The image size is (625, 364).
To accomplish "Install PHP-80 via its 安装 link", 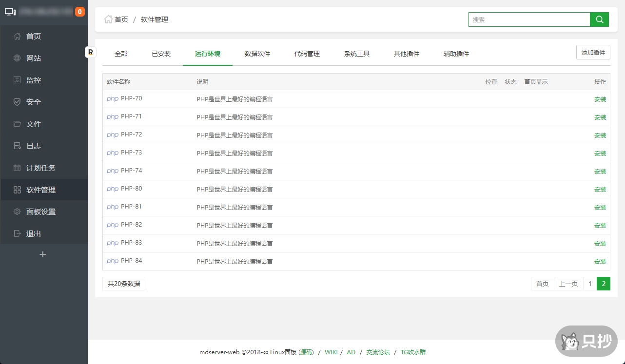I will (x=600, y=190).
